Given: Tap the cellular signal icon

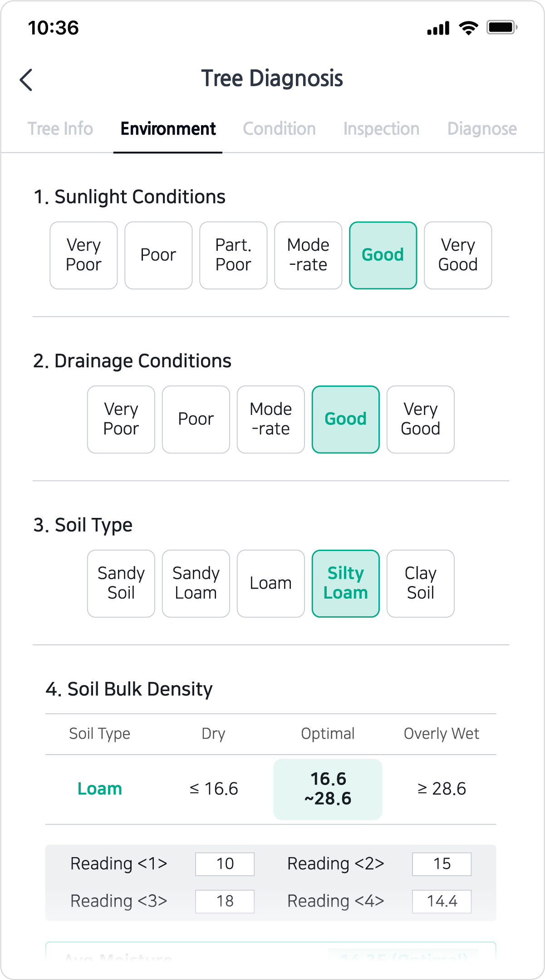Looking at the screenshot, I should [438, 28].
